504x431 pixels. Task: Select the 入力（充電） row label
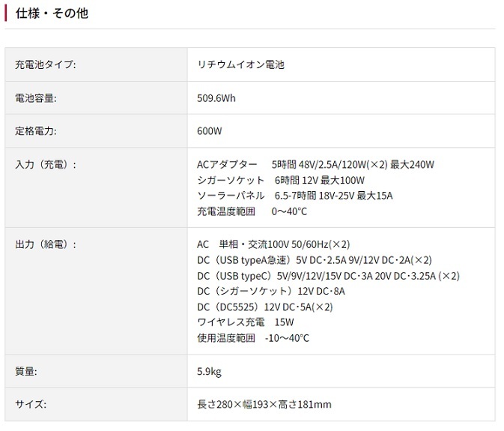tap(46, 165)
